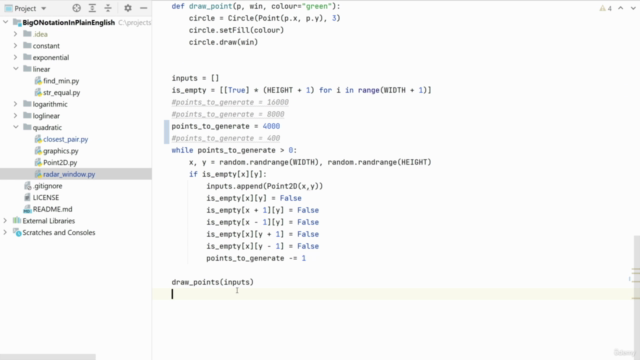This screenshot has height=360, width=640.
Task: Click the Python file icon of closest_pair.py
Action: 38,139
